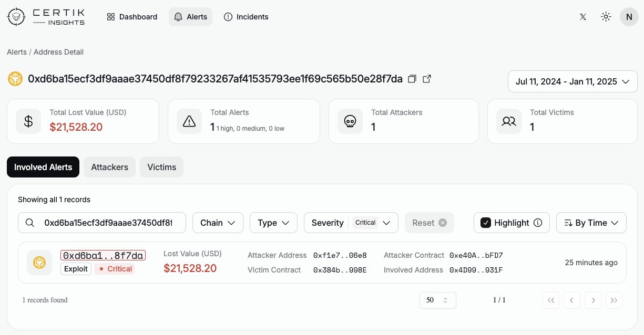Viewport: 644px width, 335px height.
Task: Switch to the Victims tab
Action: pyautogui.click(x=161, y=167)
